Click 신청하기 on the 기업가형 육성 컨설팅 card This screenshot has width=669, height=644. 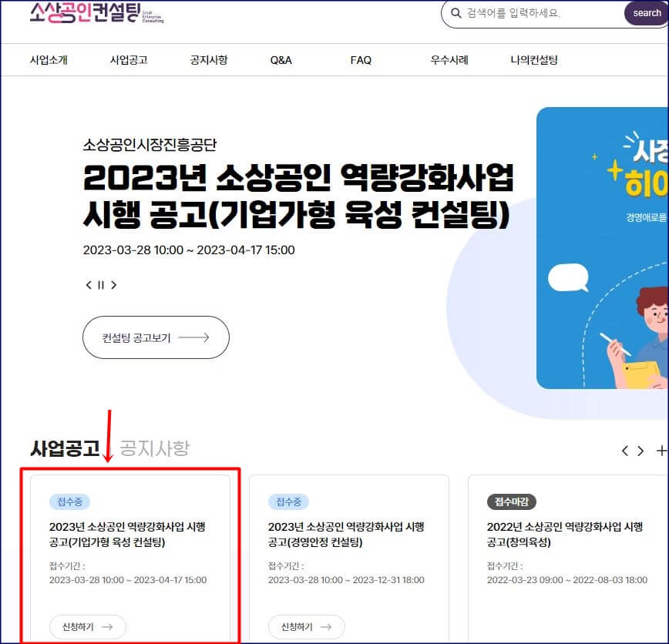point(87,626)
